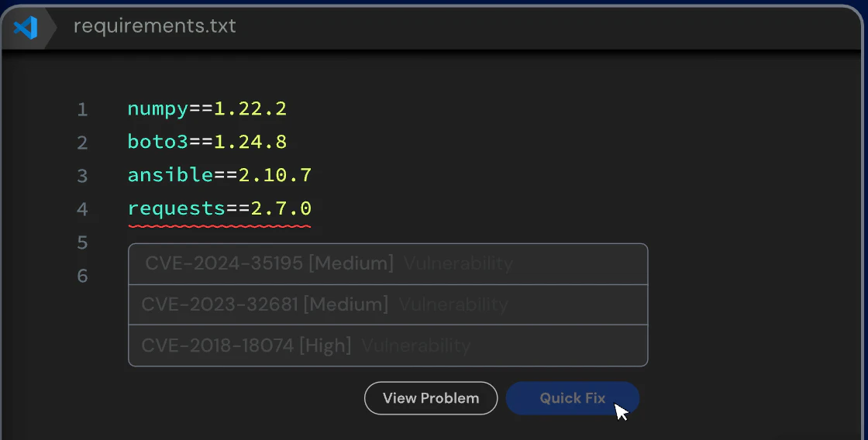This screenshot has width=868, height=440.
Task: Click the Quick Fix button
Action: point(573,398)
